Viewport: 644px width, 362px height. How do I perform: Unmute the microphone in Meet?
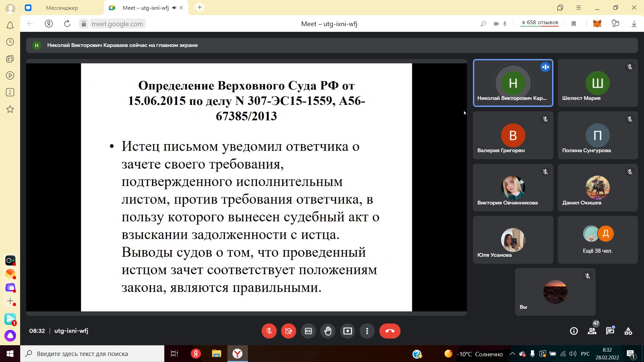point(269,331)
